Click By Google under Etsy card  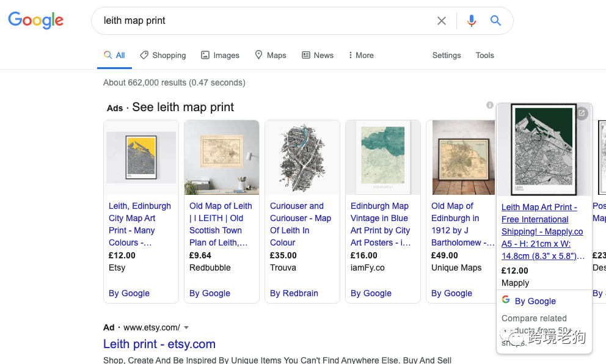coord(129,293)
